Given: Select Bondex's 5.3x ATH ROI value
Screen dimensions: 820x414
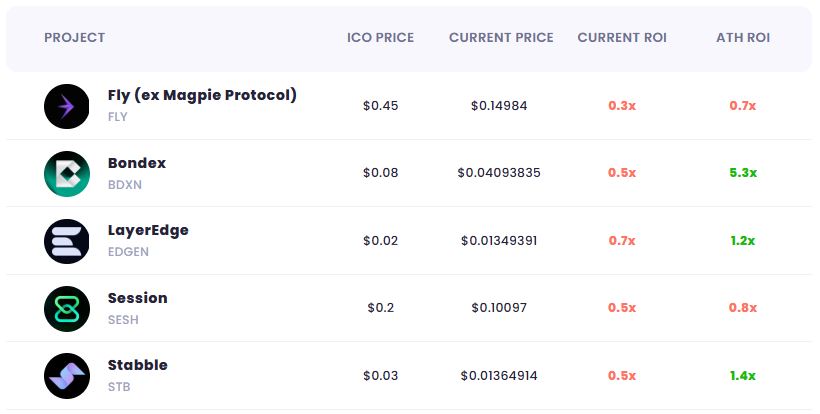Looking at the screenshot, I should tap(743, 172).
